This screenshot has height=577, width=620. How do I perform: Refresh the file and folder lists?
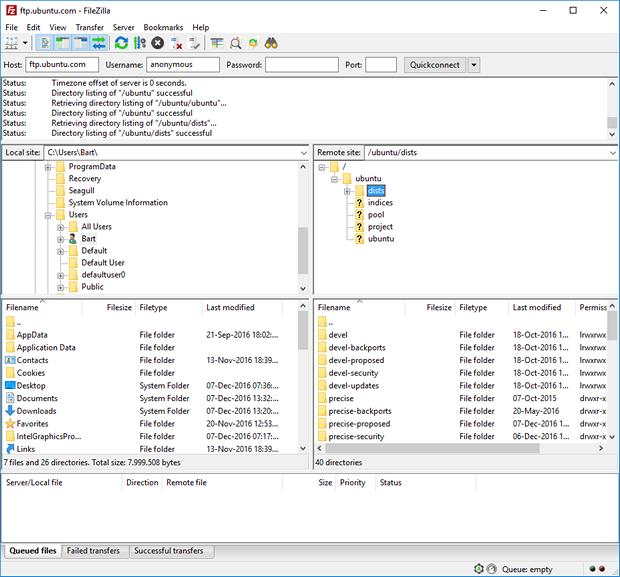[121, 43]
